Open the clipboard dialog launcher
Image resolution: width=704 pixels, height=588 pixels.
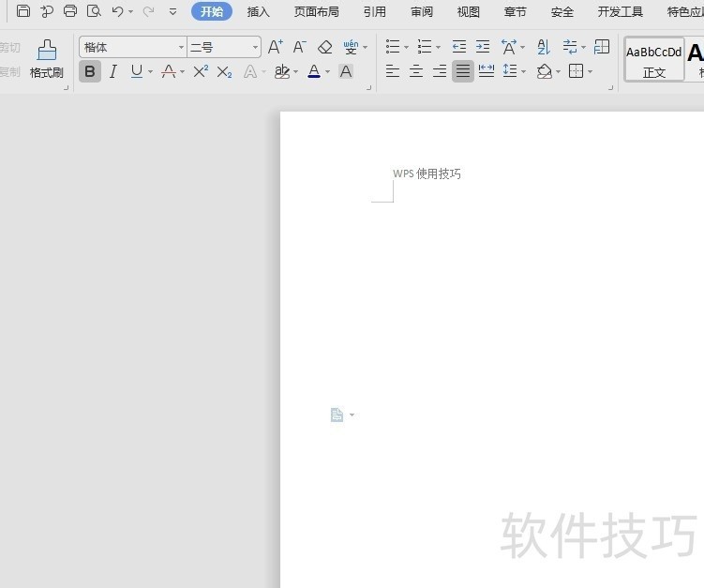click(x=66, y=88)
